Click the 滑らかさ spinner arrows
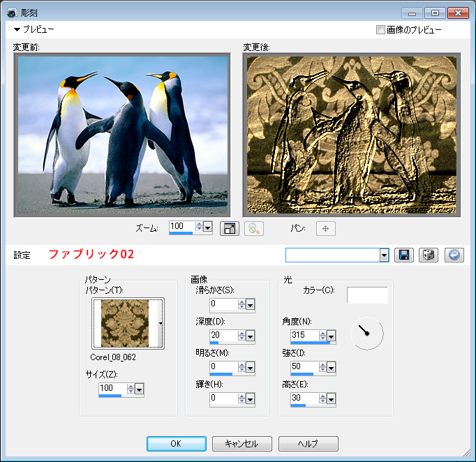 pos(241,304)
